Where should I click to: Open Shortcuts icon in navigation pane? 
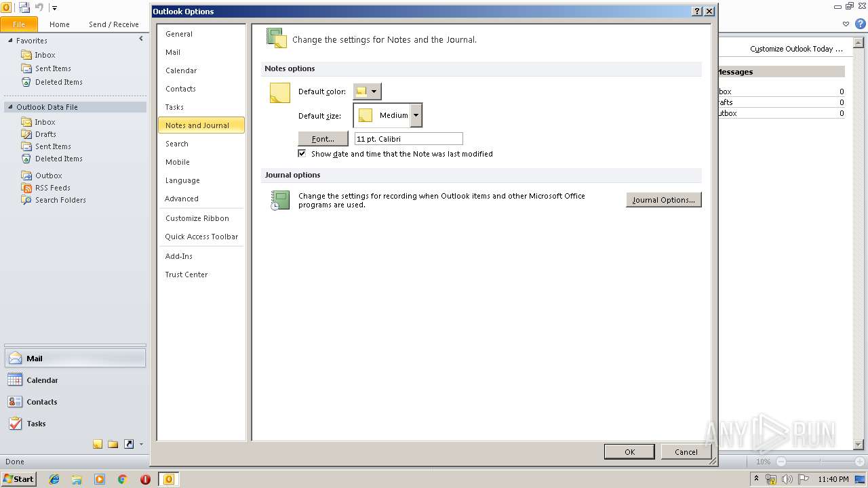pyautogui.click(x=128, y=444)
